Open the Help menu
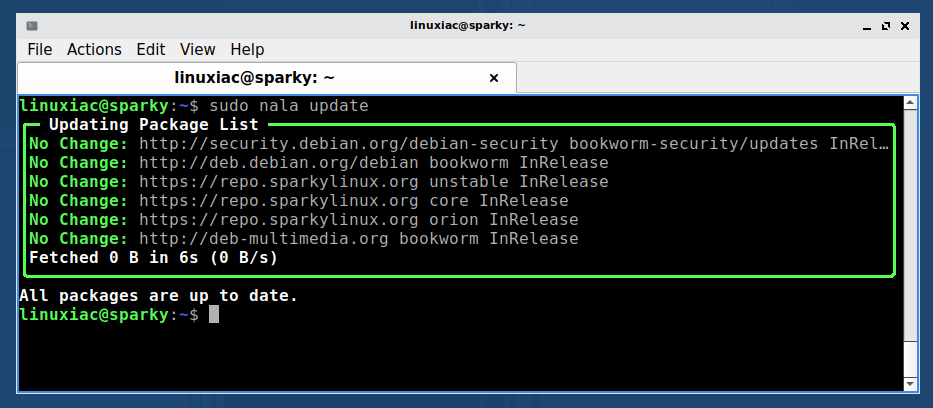Screen dimensions: 933x408 click(x=247, y=49)
